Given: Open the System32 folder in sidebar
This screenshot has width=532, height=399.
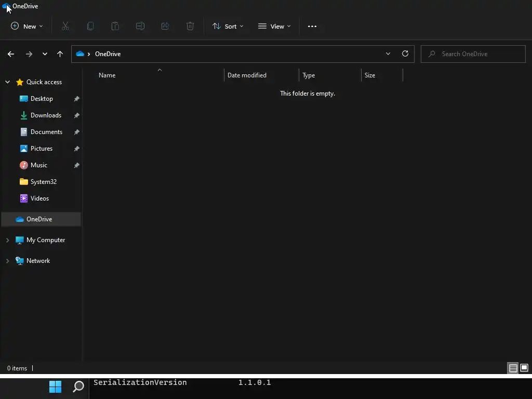Looking at the screenshot, I should [44, 182].
